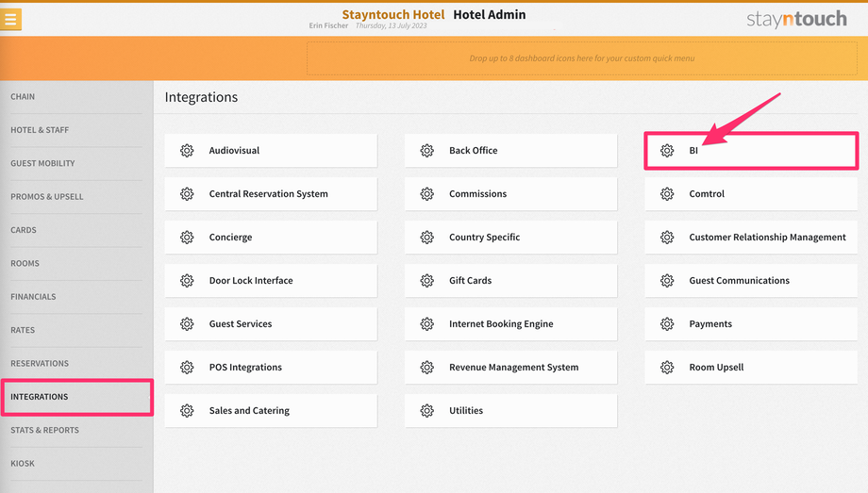Click the custom quick menu drop area

coord(582,58)
